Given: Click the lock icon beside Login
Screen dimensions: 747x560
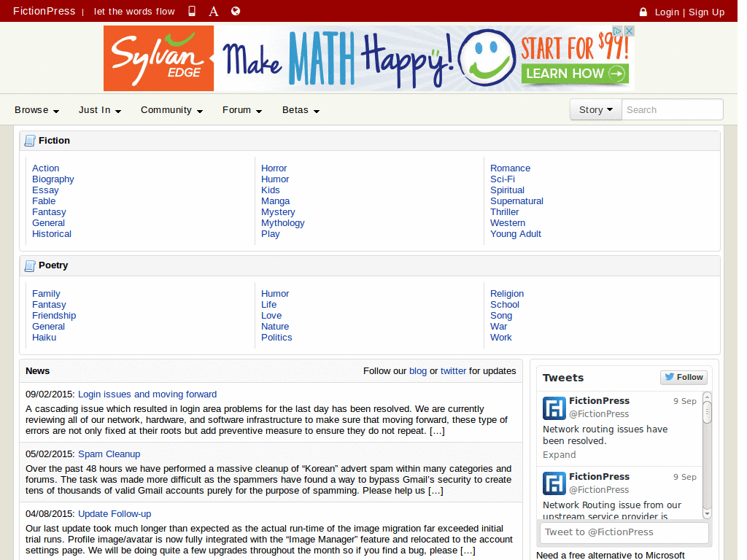Looking at the screenshot, I should [x=643, y=12].
